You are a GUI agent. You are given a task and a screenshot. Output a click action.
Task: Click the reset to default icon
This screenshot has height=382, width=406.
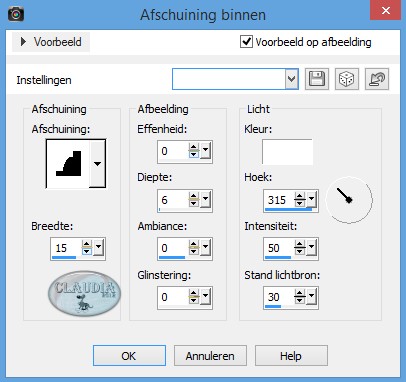[x=377, y=79]
